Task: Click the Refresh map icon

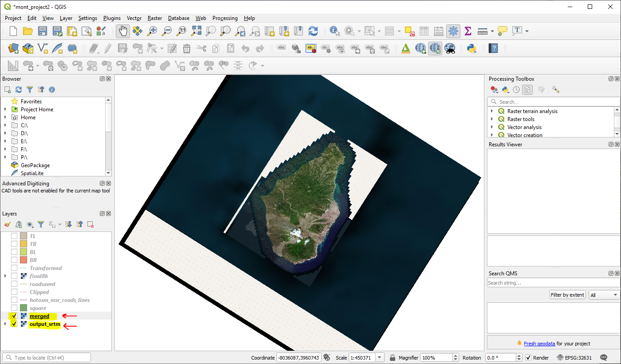Action: 313,31
